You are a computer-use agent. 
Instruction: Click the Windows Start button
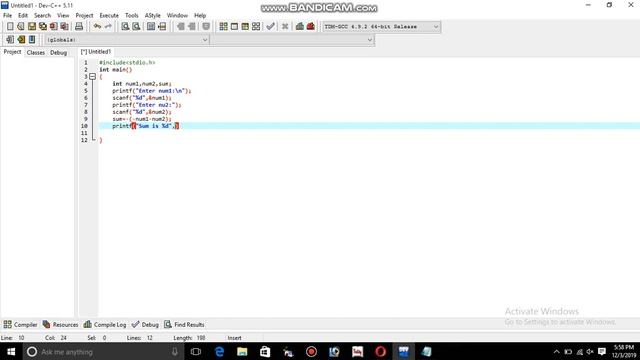[11, 351]
